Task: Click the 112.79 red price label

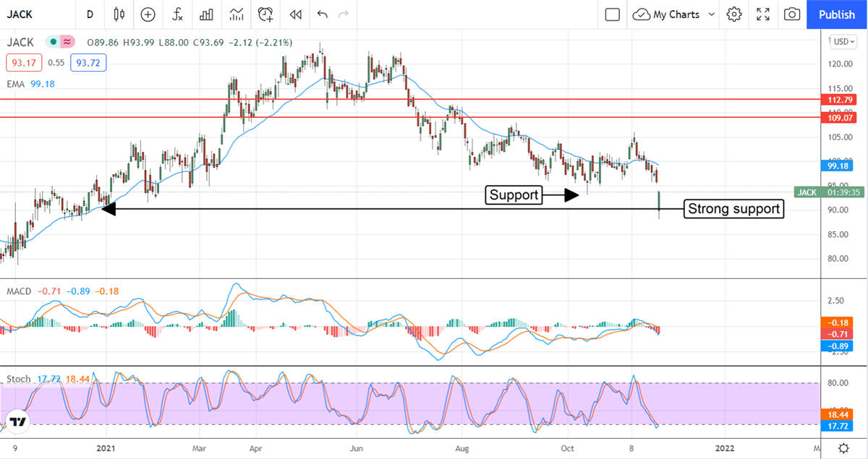Action: (x=838, y=100)
